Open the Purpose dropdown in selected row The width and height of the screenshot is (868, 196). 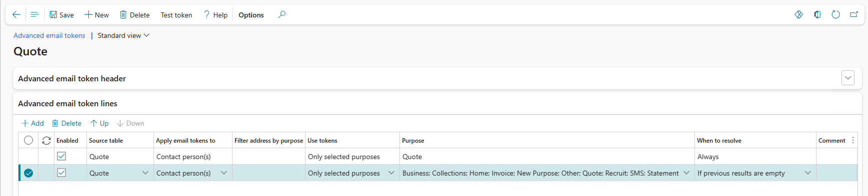click(x=686, y=173)
